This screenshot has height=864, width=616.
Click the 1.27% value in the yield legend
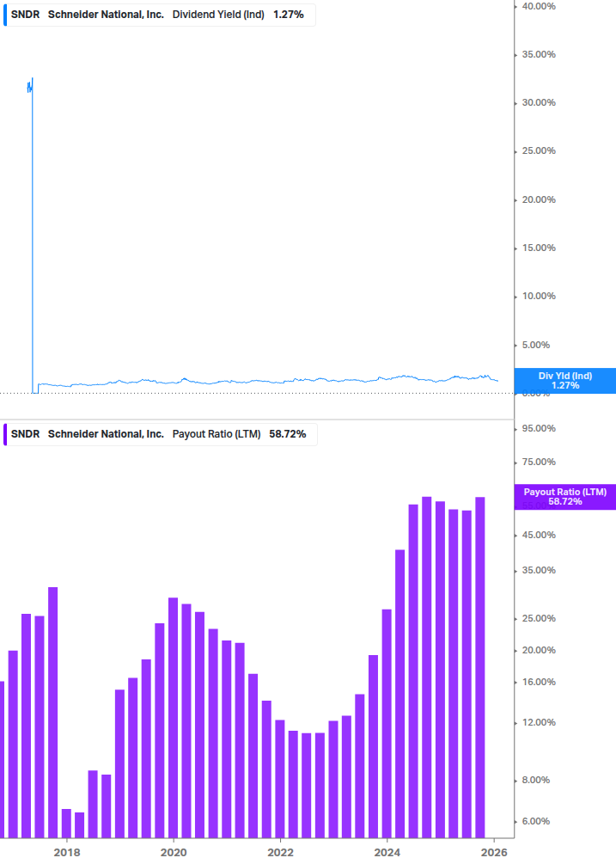[288, 15]
